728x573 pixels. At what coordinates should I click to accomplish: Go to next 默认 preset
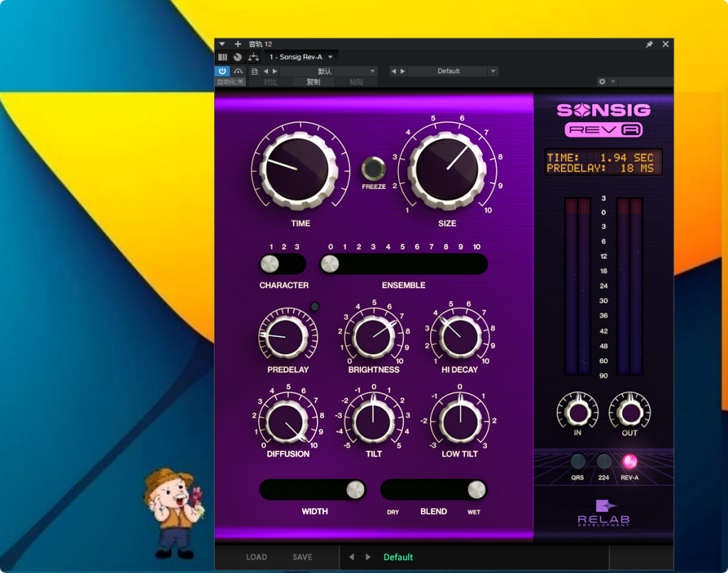(275, 72)
